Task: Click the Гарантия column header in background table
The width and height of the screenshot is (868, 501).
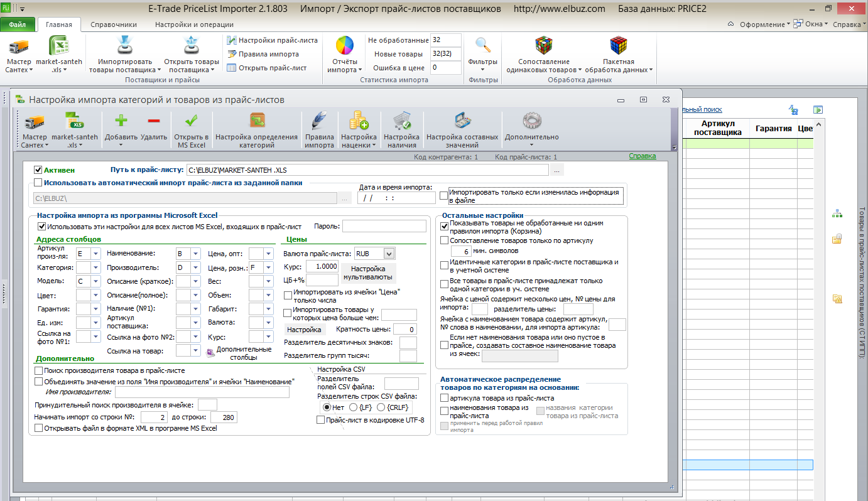Action: pos(773,128)
